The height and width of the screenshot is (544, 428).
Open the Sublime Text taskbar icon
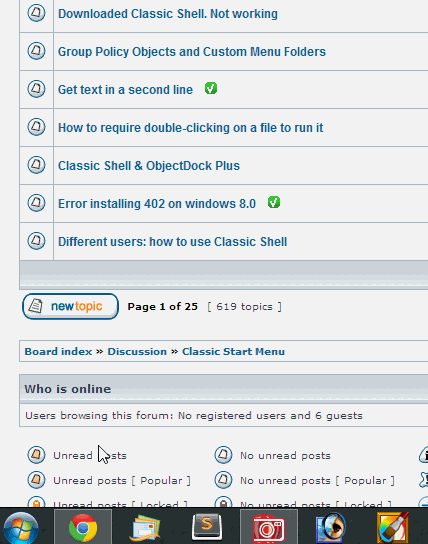click(x=207, y=527)
